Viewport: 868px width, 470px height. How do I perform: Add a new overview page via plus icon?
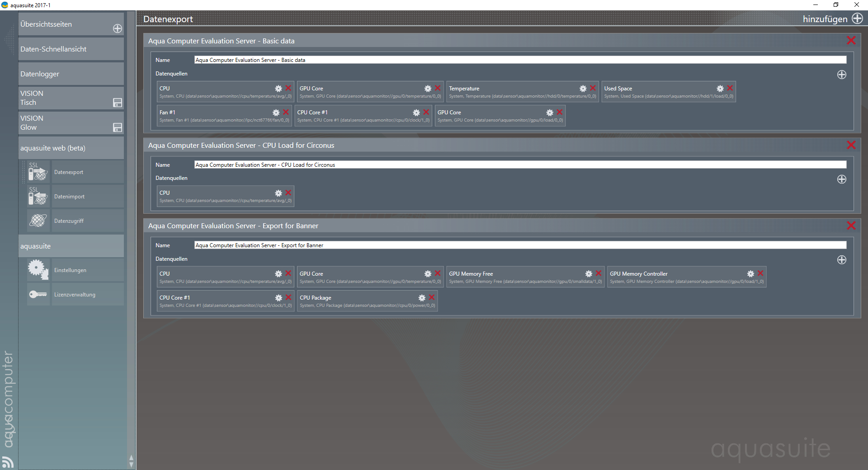(118, 28)
